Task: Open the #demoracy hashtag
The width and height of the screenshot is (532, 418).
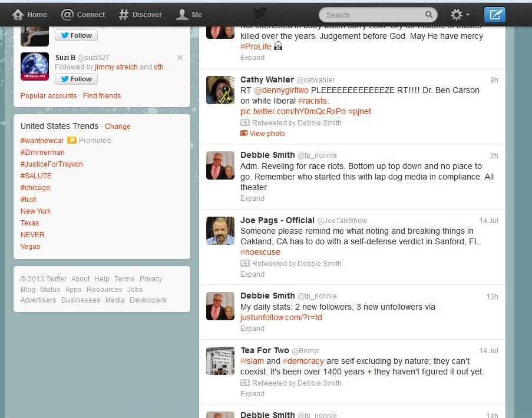Action: pos(303,361)
